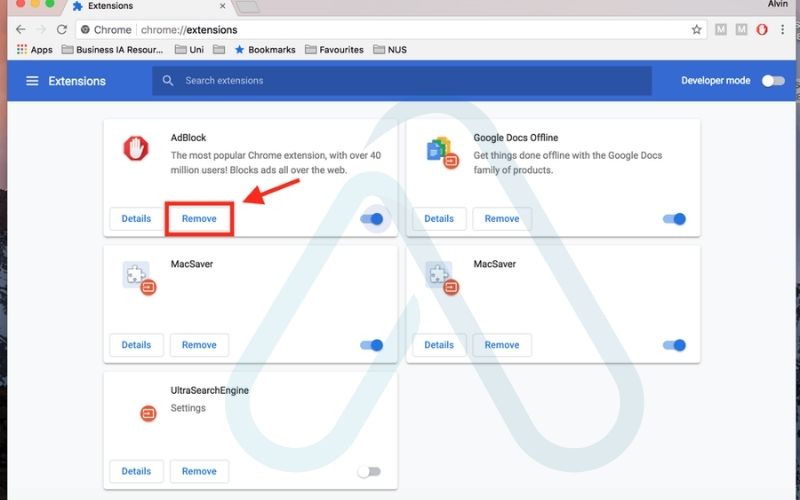800x500 pixels.
Task: Enable Developer mode toggle
Action: point(773,81)
